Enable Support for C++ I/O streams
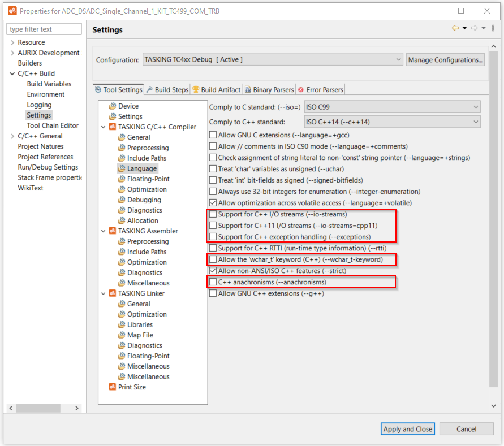The height and width of the screenshot is (446, 504). pyautogui.click(x=213, y=214)
